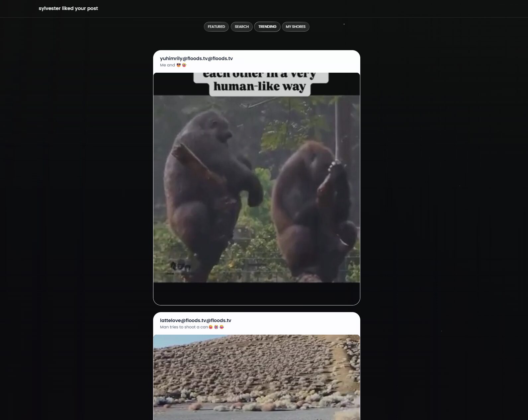Click the 'Me and' caption text
Viewport: 528px width, 420px height.
point(167,65)
